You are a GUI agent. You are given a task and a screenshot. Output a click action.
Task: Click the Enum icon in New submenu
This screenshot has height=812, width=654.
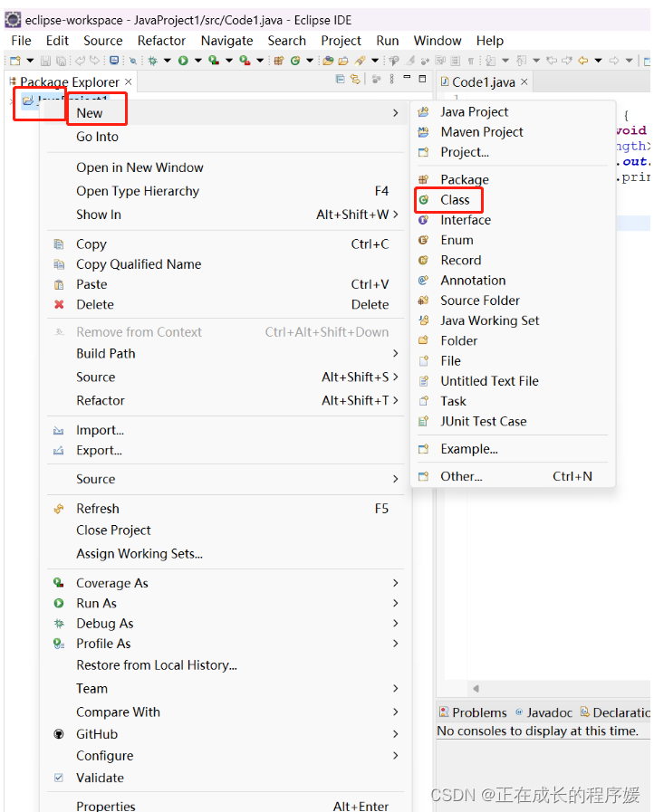pyautogui.click(x=423, y=240)
